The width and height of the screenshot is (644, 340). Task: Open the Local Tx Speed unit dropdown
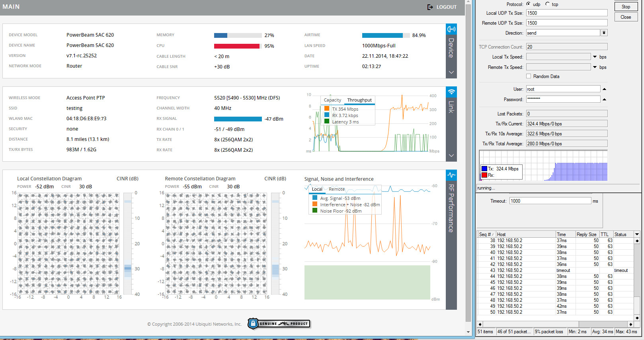595,57
